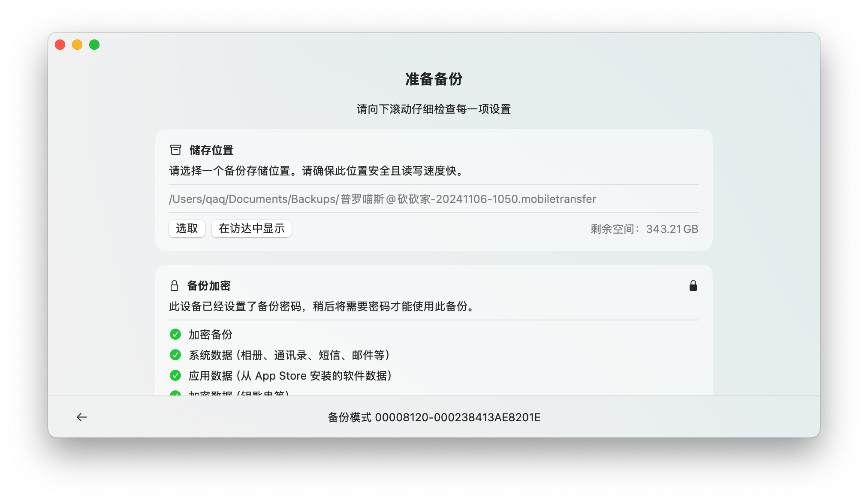Viewport: 868px width, 501px height.
Task: Click the 应用数据 (从 App Store 安装的软件数据) text
Action: [290, 375]
